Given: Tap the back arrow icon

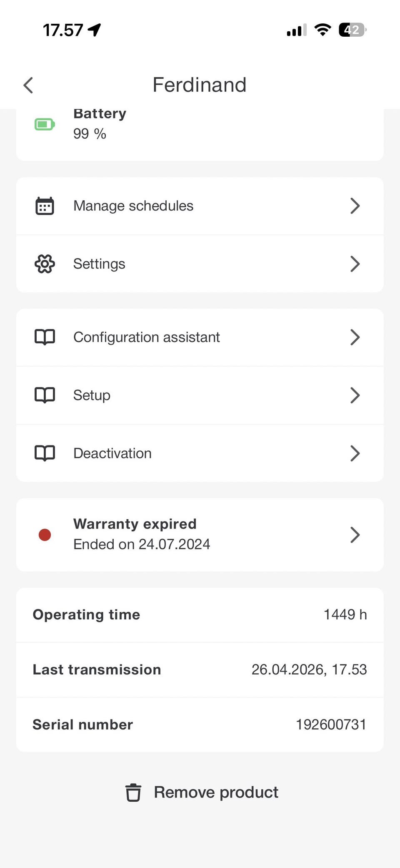Looking at the screenshot, I should 28,86.
